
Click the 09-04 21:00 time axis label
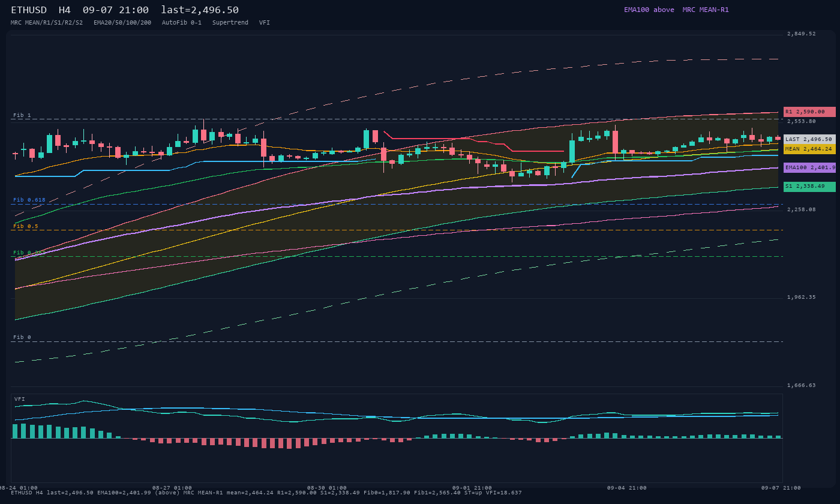pyautogui.click(x=627, y=488)
